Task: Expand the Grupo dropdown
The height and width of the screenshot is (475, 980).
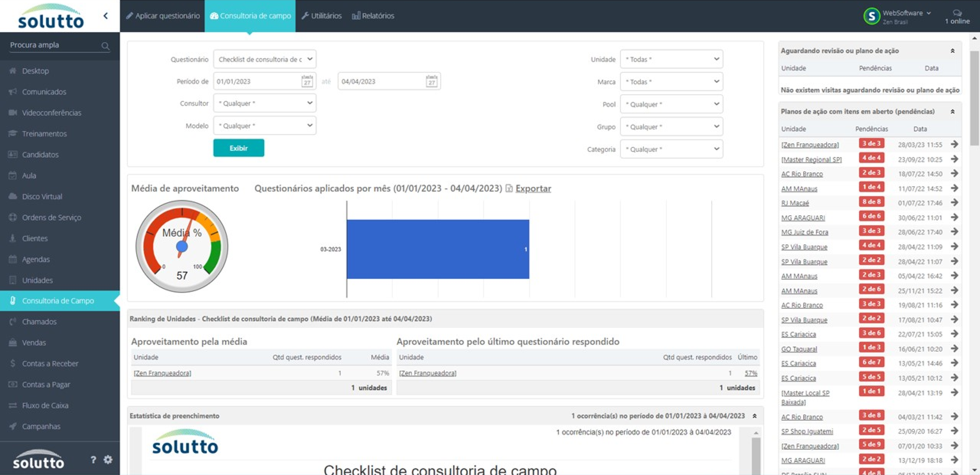Action: 671,126
